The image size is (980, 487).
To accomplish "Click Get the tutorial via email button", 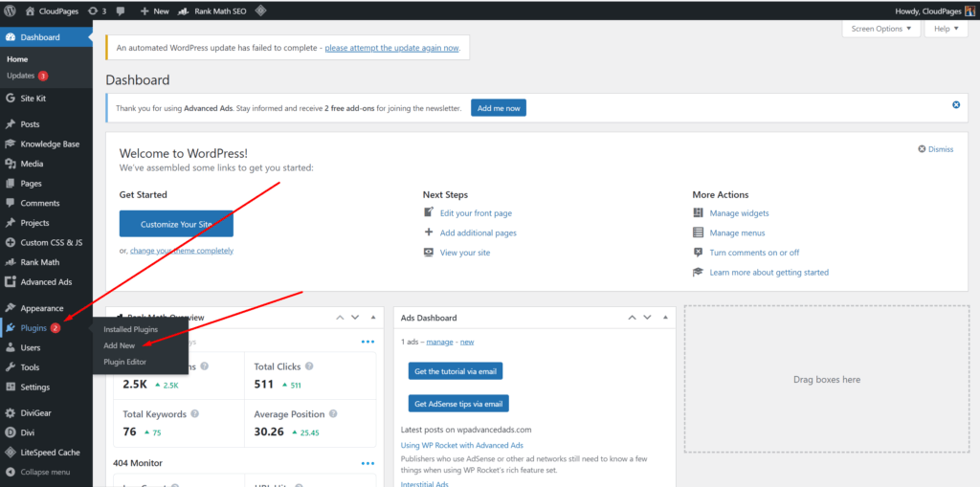I will pos(456,370).
